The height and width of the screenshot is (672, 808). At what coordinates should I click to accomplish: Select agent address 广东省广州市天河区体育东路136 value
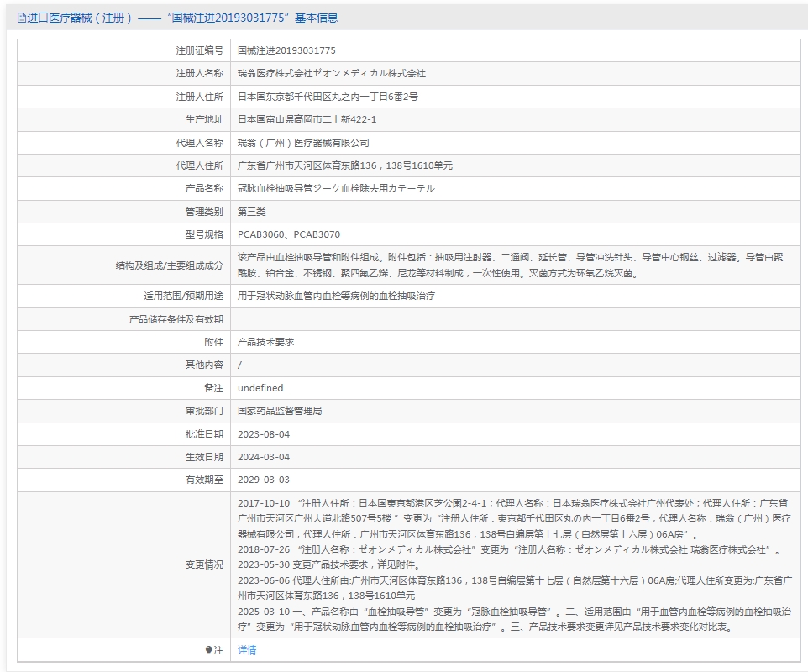(344, 165)
